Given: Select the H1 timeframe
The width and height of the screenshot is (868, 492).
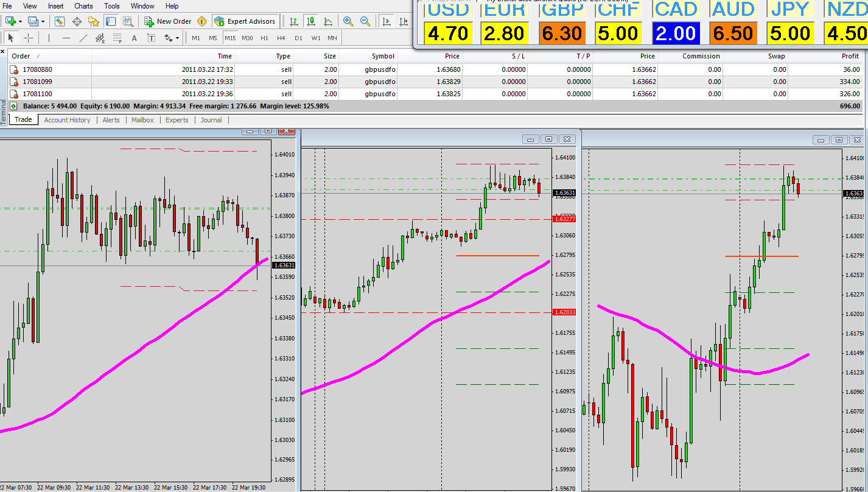Looking at the screenshot, I should click(x=264, y=38).
